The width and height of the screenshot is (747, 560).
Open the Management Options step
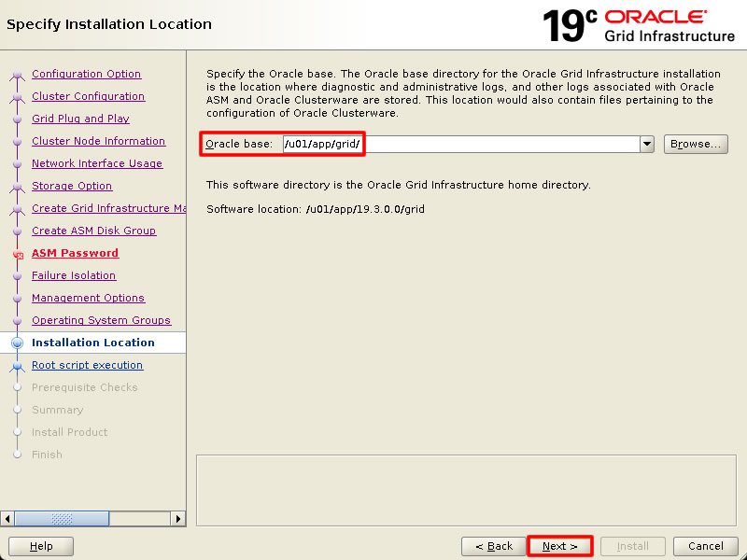coord(88,298)
